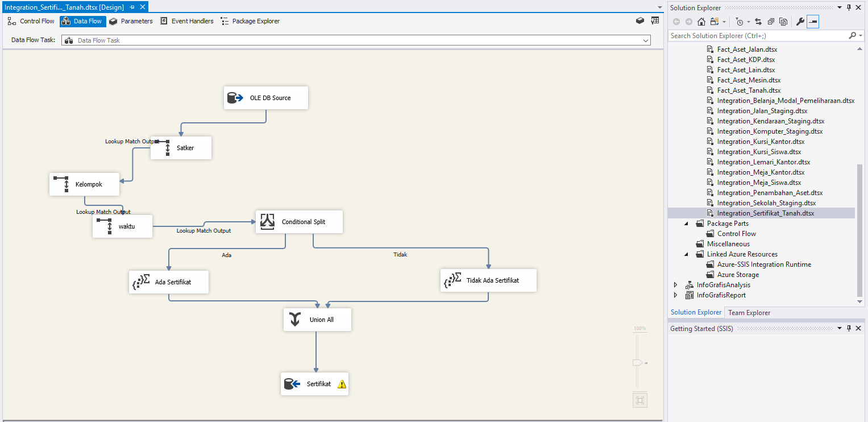Click Collapse All icon in Solution Explorer
The image size is (868, 422).
[771, 22]
